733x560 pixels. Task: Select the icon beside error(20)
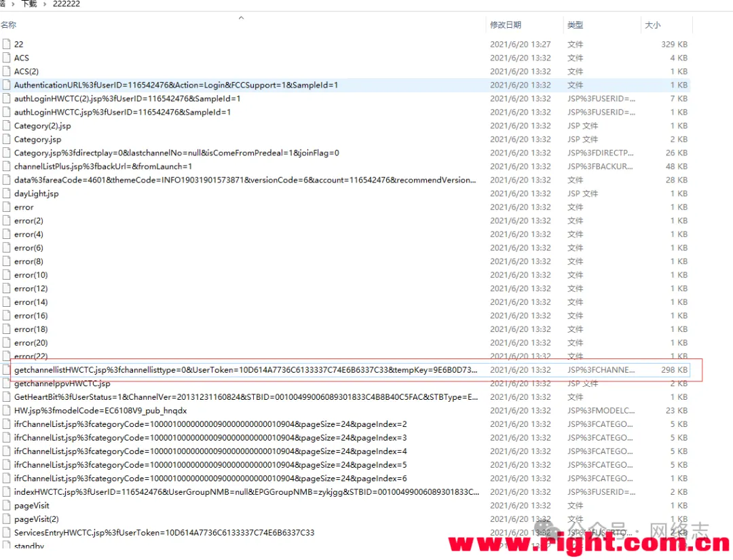pos(7,343)
